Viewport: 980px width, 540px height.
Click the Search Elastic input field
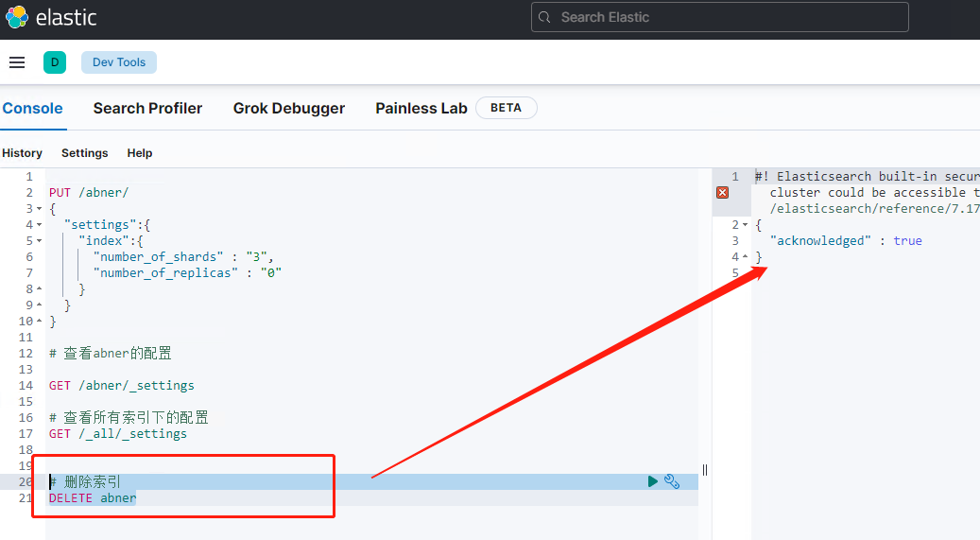[x=719, y=17]
